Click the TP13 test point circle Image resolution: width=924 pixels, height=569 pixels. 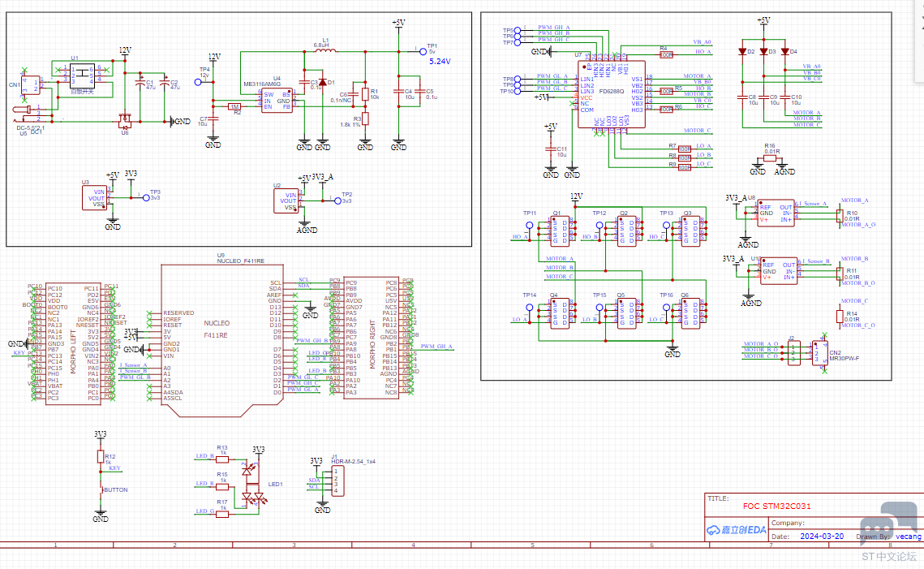666,225
